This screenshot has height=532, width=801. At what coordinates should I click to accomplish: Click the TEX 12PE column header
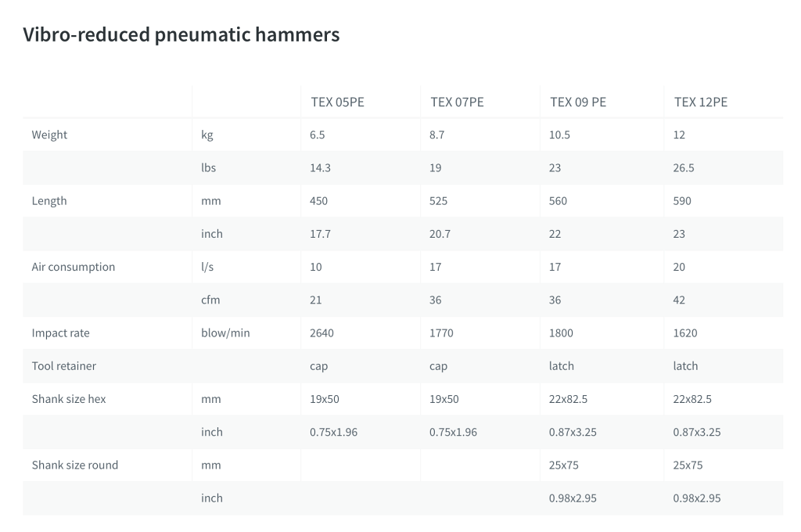700,102
